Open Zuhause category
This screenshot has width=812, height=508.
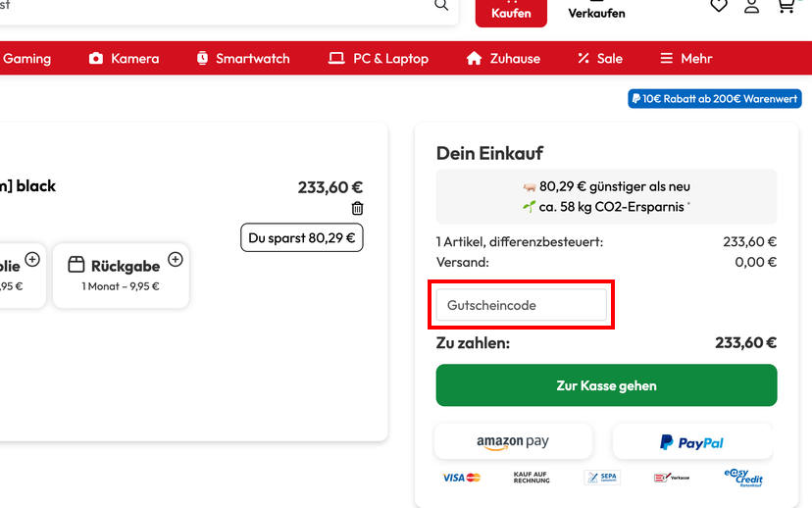503,59
